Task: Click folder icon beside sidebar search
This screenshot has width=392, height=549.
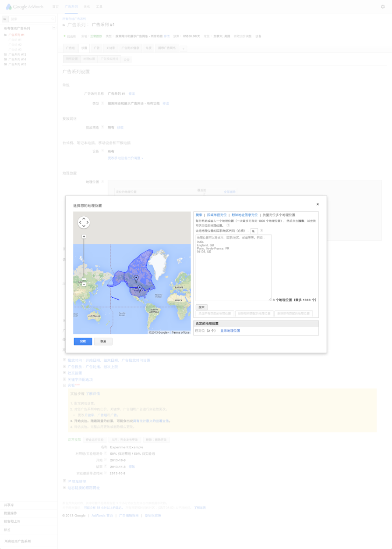Action: coord(5,19)
